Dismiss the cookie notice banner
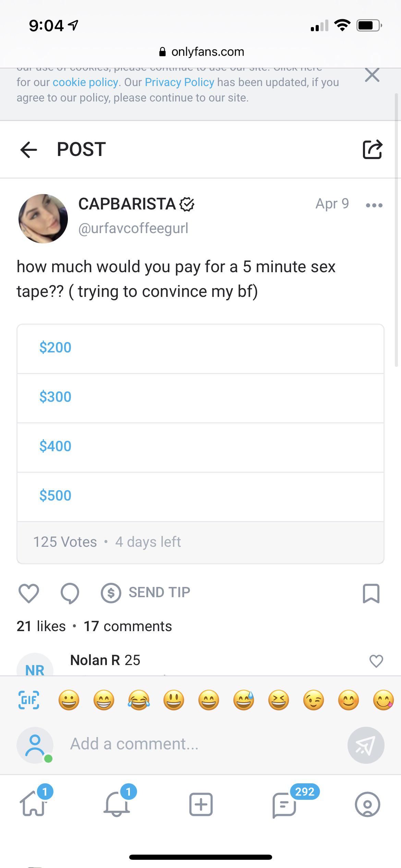401x868 pixels. point(372,75)
